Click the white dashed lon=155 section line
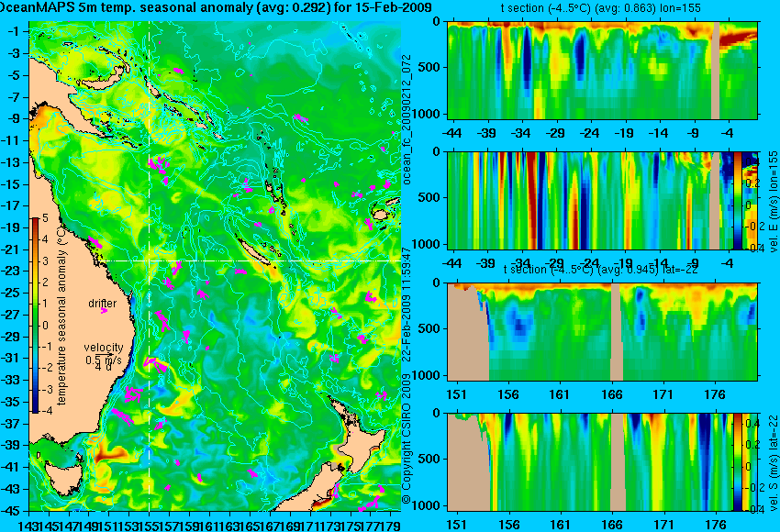780x532 pixels. 150,266
